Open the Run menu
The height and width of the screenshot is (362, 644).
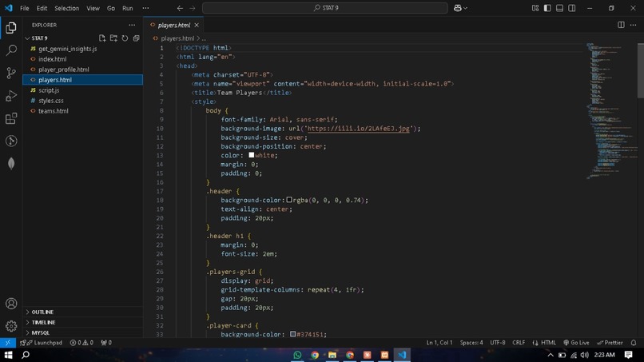pyautogui.click(x=128, y=8)
